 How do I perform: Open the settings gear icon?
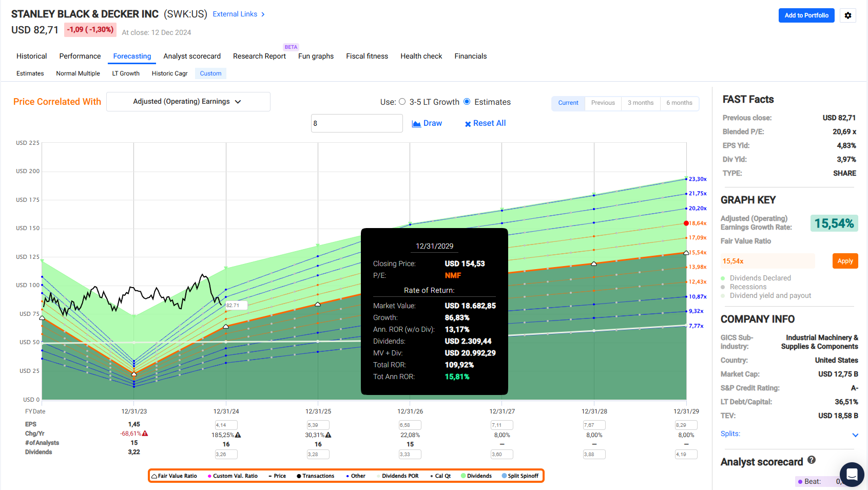(847, 15)
